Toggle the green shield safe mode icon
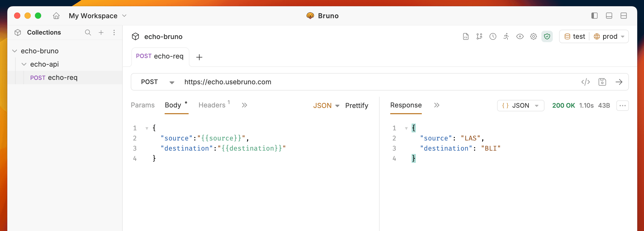This screenshot has height=231, width=644. [x=547, y=36]
